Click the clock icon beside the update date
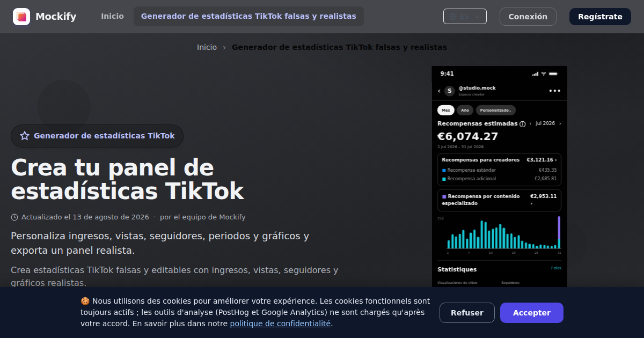The height and width of the screenshot is (338, 644). coord(14,217)
